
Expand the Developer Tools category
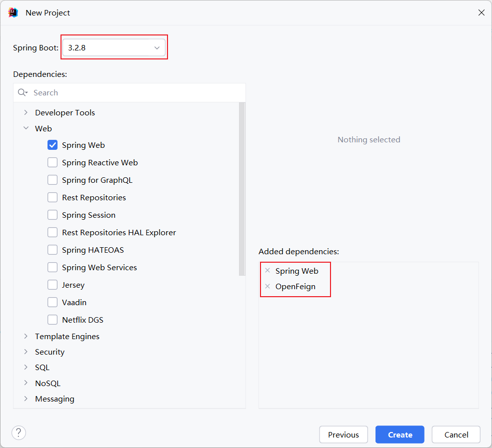click(x=26, y=112)
